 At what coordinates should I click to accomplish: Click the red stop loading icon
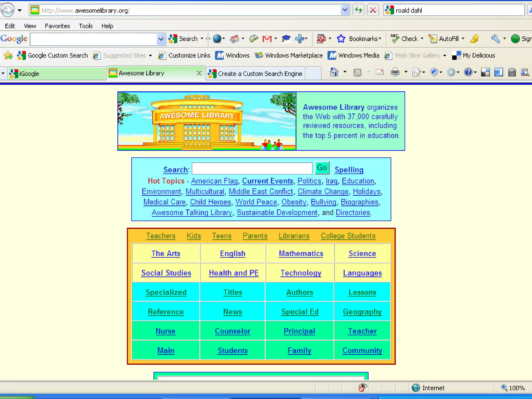pos(373,10)
